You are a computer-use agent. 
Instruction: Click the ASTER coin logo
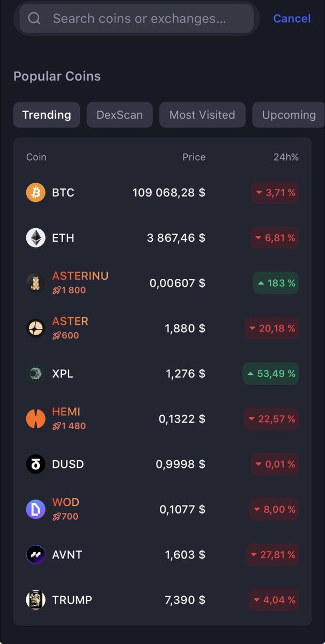36,328
